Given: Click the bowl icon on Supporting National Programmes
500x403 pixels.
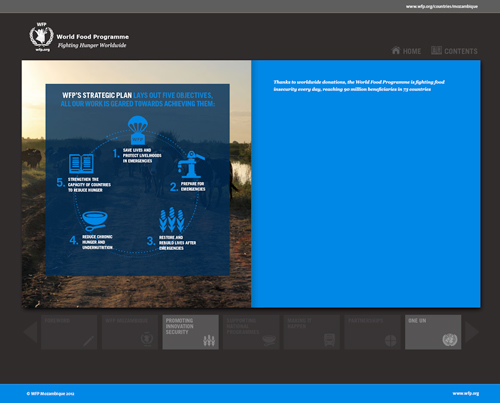Looking at the screenshot, I should [x=269, y=340].
